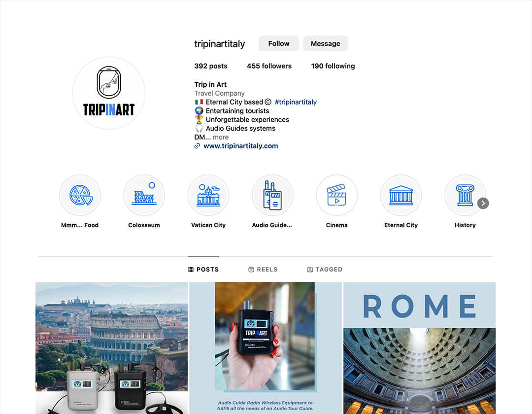Open the #tripinartitaly hashtag link
The height and width of the screenshot is (414, 532).
tap(296, 102)
